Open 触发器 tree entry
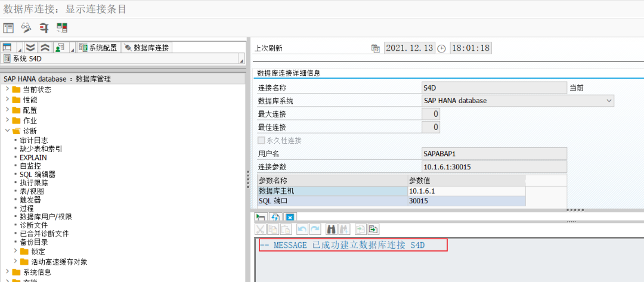This screenshot has height=282, width=644. 30,200
